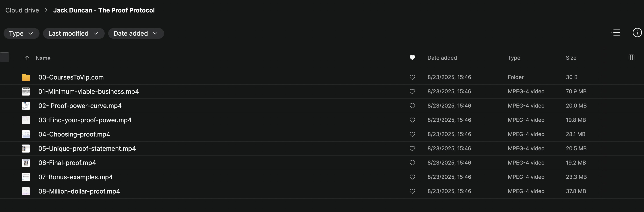This screenshot has height=212, width=644.
Task: Click the 08-Million-dollar-proof.mp4 file thumbnail
Action: tap(26, 191)
